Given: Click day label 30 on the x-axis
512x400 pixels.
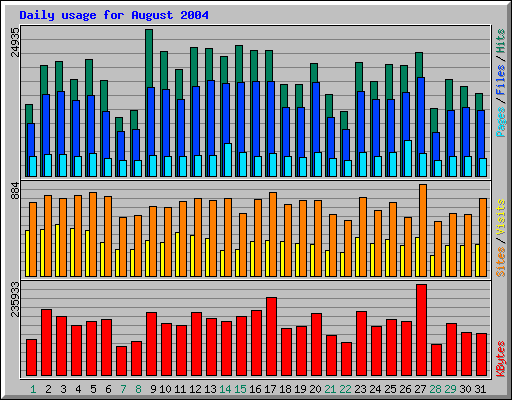Looking at the screenshot, I should point(465,389).
